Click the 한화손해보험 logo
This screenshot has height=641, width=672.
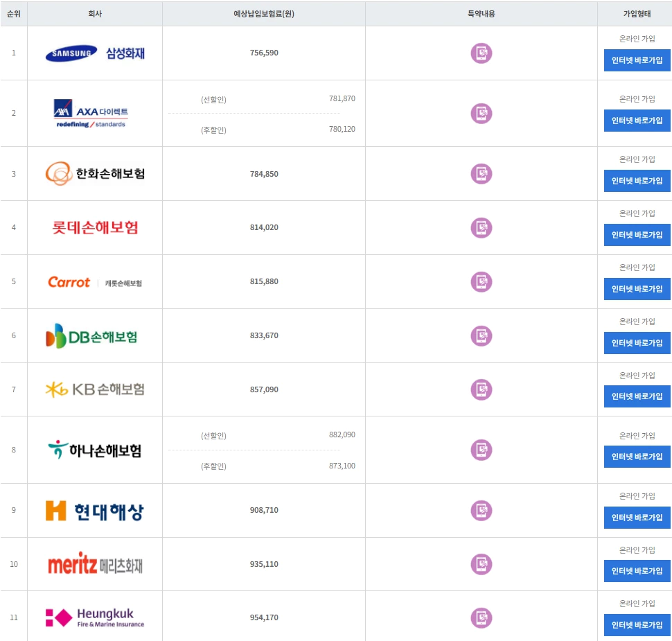[95, 174]
